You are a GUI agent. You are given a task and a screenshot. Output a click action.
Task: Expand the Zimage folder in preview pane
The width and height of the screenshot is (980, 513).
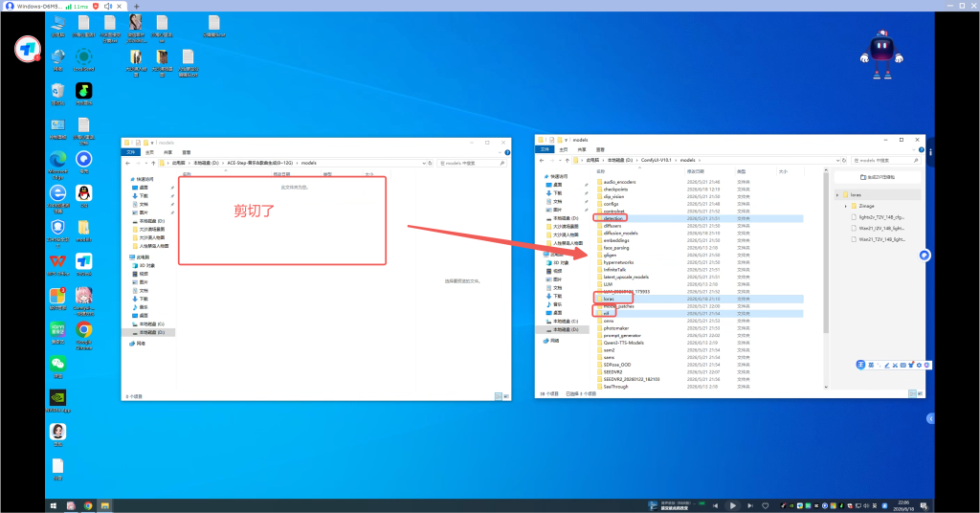pos(846,206)
